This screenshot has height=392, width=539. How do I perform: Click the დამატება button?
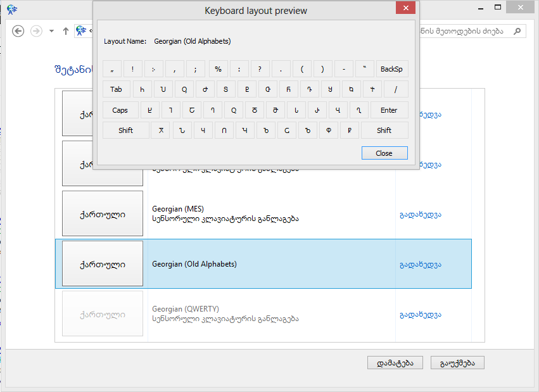(x=395, y=363)
